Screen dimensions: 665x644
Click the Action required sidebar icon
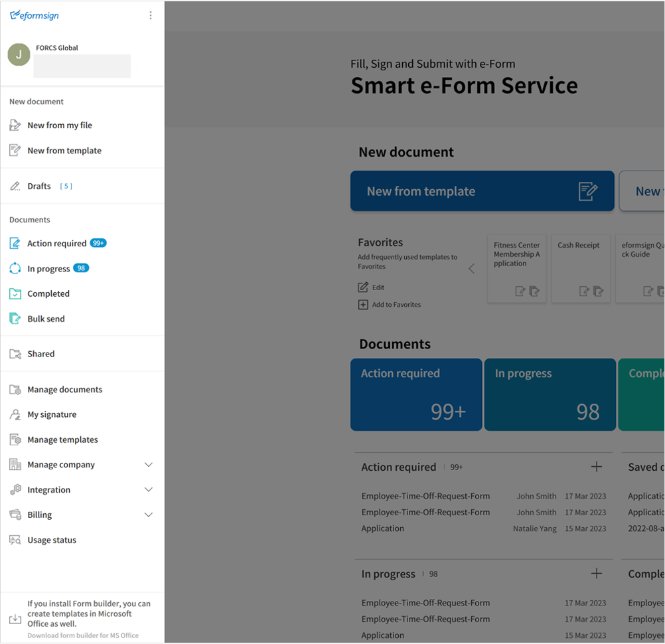coord(15,243)
